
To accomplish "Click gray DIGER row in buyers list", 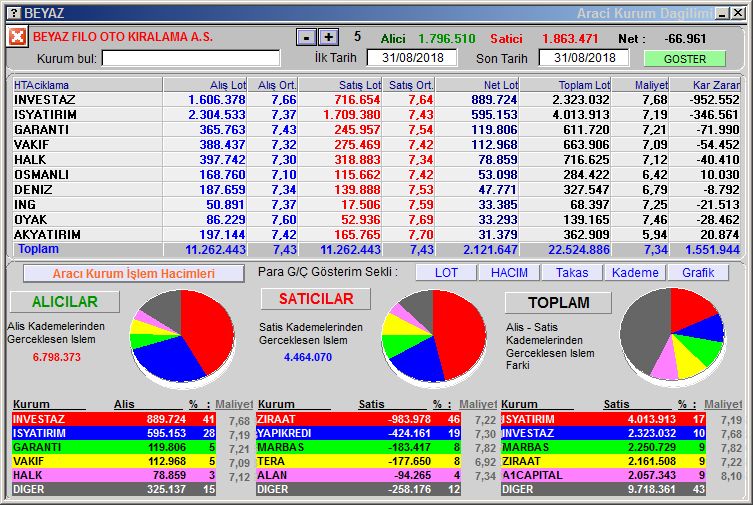I will click(114, 489).
